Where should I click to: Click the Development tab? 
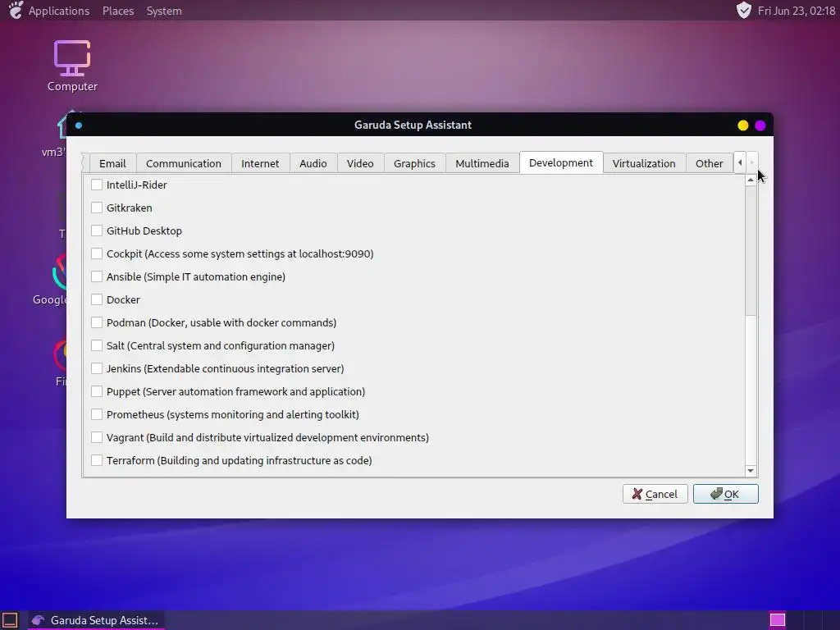[x=561, y=163]
